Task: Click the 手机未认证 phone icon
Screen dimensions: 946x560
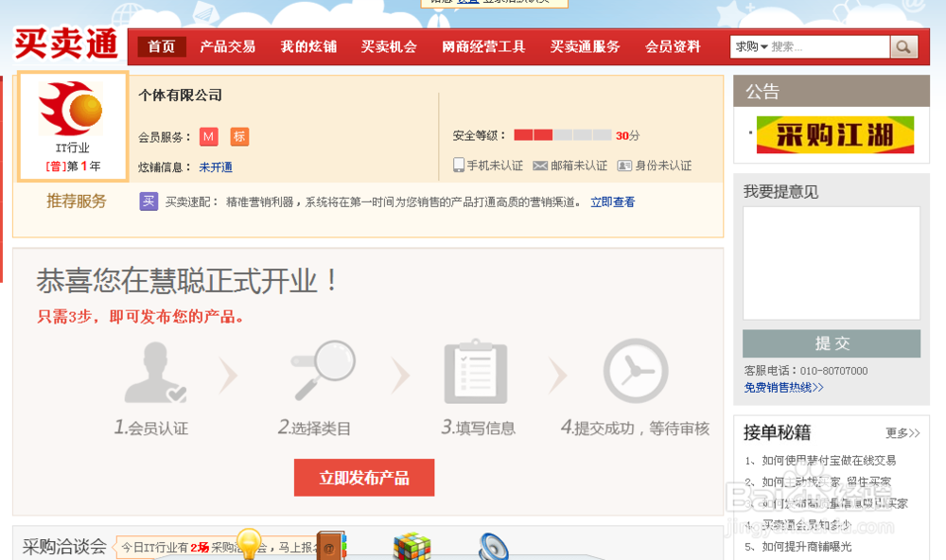Action: tap(459, 165)
